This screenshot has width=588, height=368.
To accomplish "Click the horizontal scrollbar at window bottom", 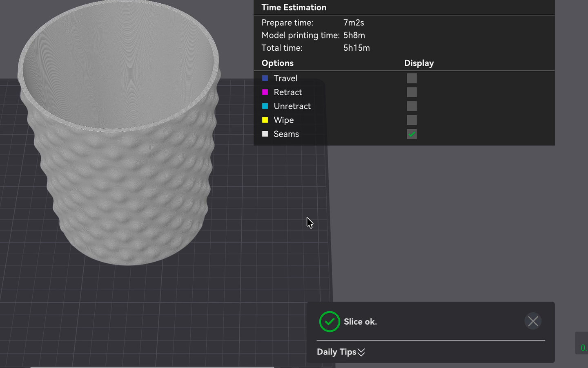I will [x=152, y=367].
